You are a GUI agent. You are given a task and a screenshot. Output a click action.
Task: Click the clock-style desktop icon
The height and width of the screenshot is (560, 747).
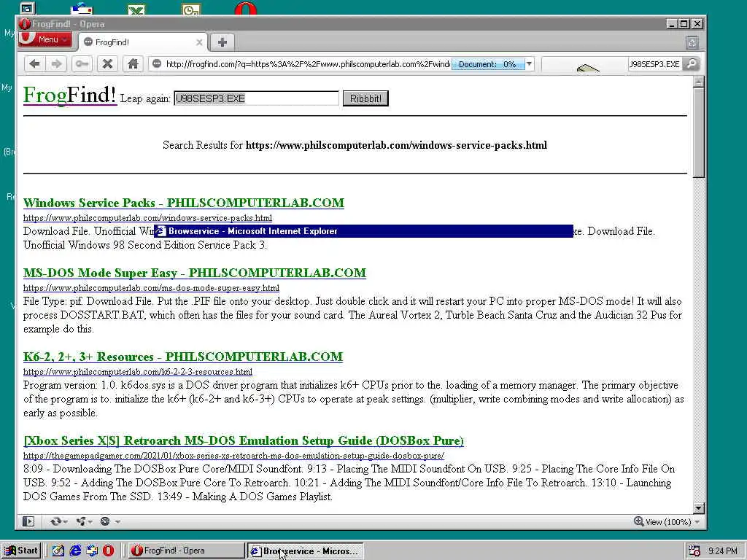(x=191, y=9)
